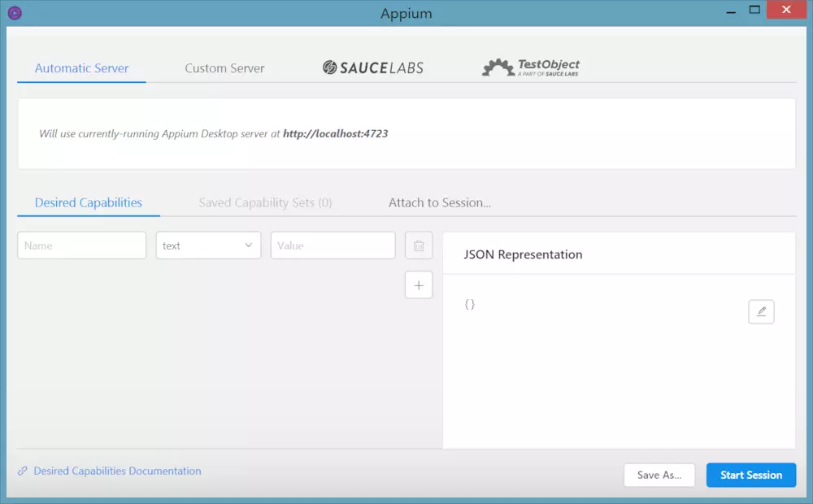Click the Save As button
This screenshot has width=813, height=504.
click(659, 475)
